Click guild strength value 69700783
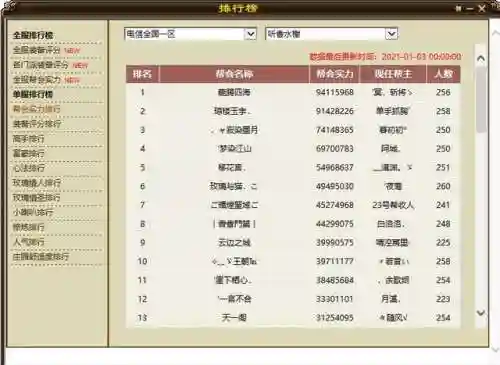 coord(335,149)
